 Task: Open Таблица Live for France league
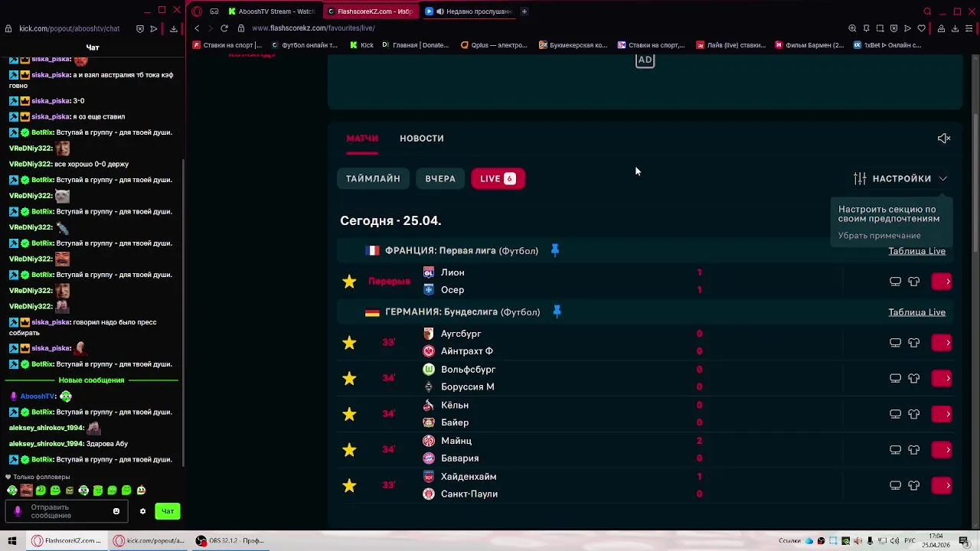[916, 251]
